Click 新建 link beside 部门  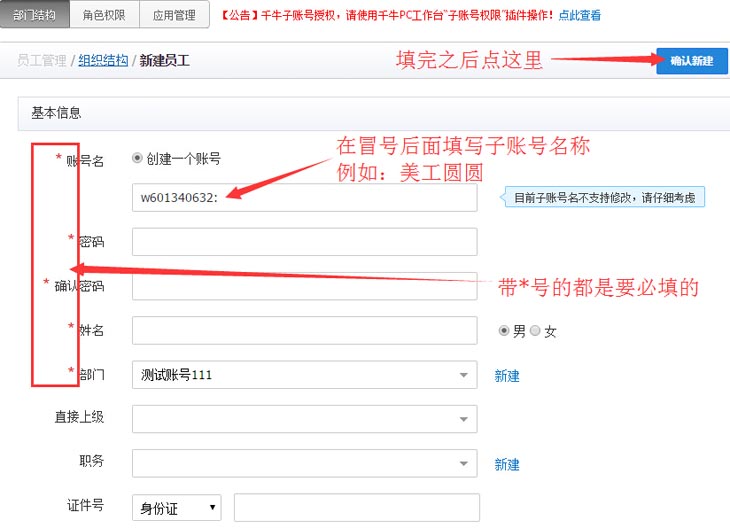[507, 376]
